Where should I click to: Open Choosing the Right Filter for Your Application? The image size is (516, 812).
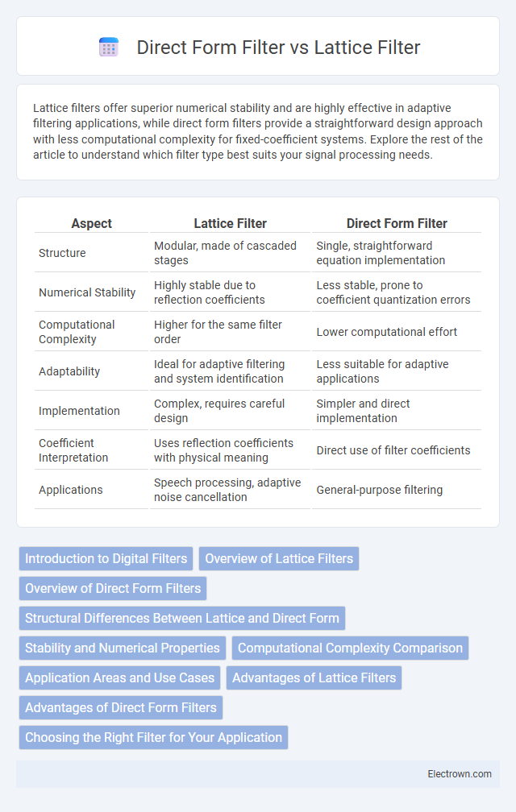pyautogui.click(x=153, y=737)
